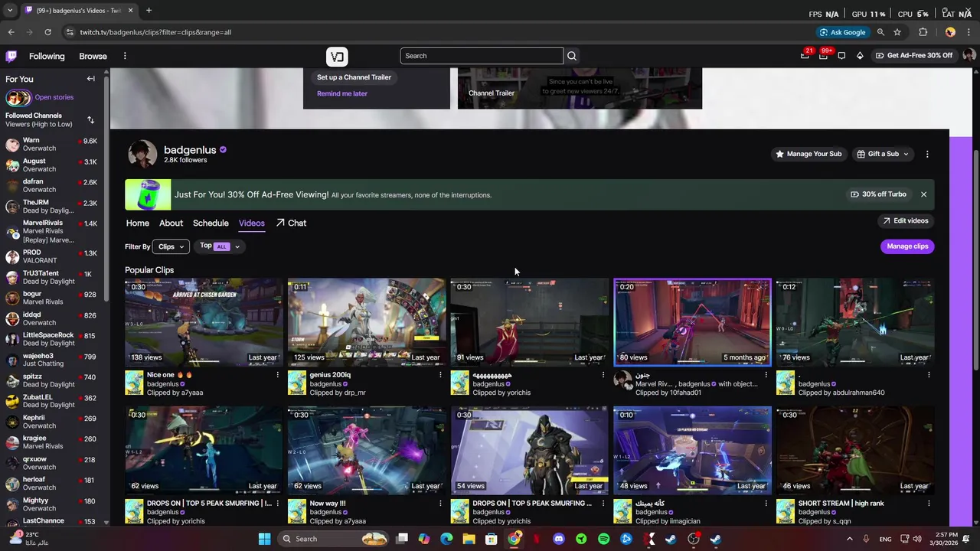980x551 pixels.
Task: Click Following in the top navigation
Action: [47, 56]
